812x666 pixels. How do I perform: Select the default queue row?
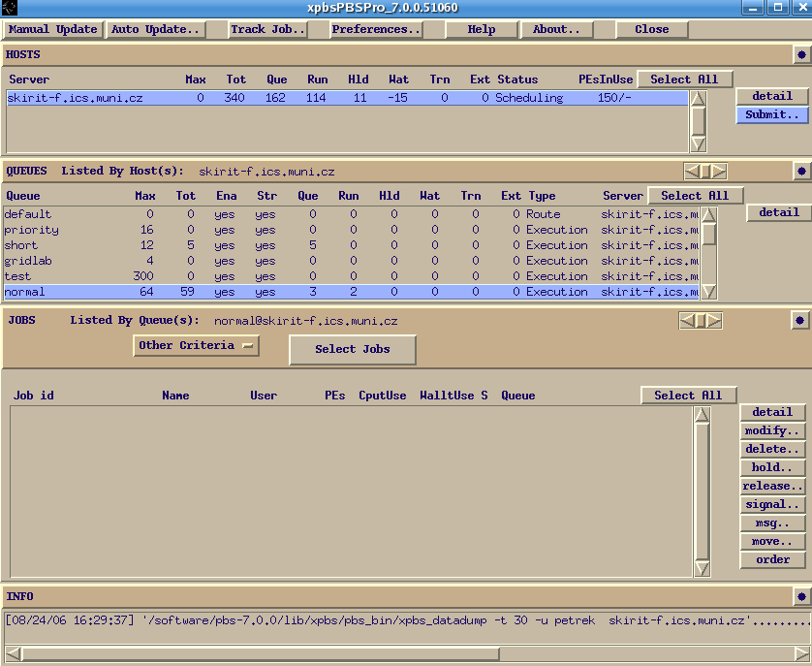pos(351,214)
